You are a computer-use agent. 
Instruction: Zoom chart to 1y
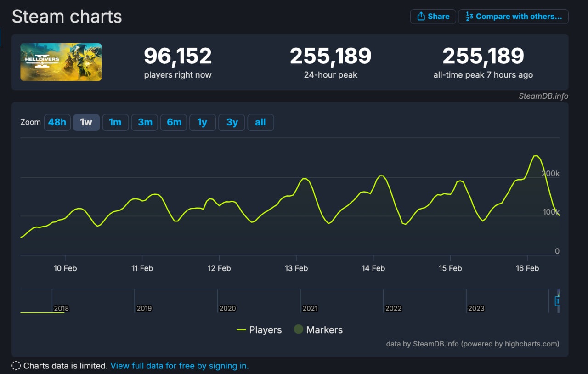(202, 122)
